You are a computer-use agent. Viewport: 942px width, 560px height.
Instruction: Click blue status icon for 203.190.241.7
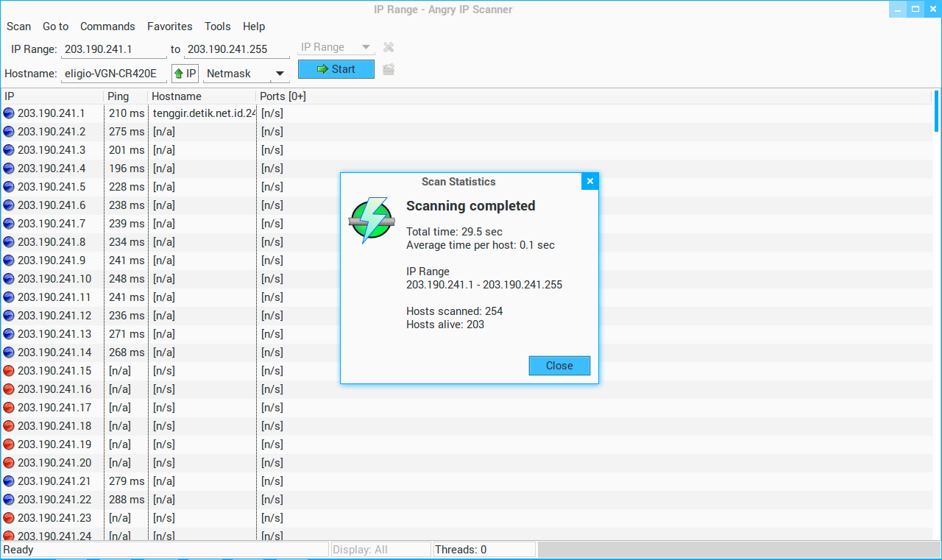click(9, 224)
